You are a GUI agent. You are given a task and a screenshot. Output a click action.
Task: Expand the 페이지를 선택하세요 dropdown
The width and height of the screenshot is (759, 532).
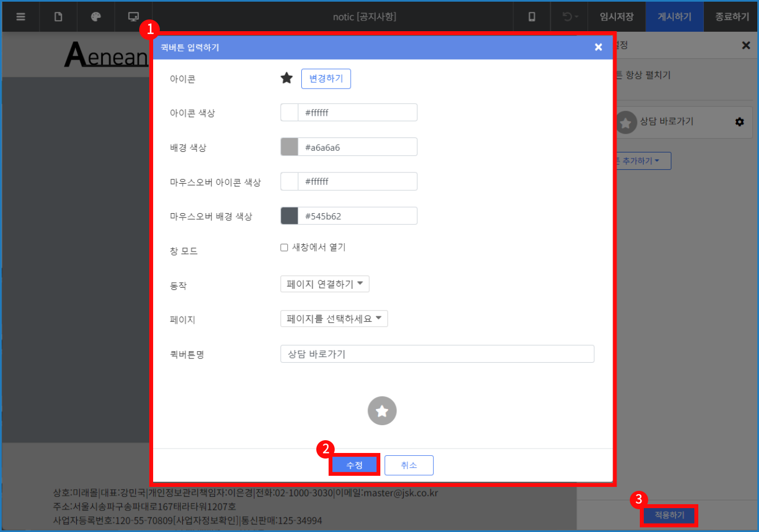tap(334, 318)
